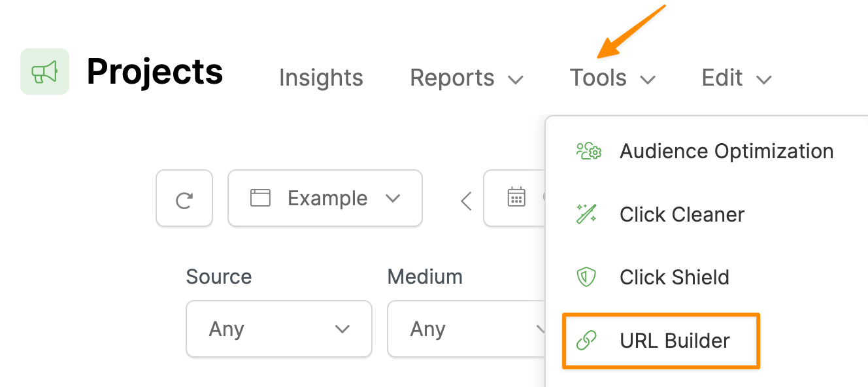Viewport: 868px width, 387px height.
Task: Click the URL Builder chain link icon
Action: point(586,341)
